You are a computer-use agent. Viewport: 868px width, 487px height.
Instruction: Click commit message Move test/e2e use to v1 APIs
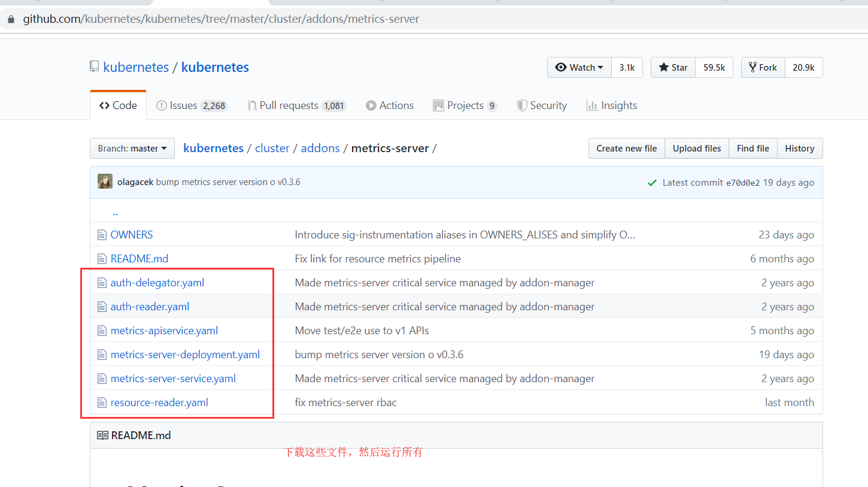(362, 331)
